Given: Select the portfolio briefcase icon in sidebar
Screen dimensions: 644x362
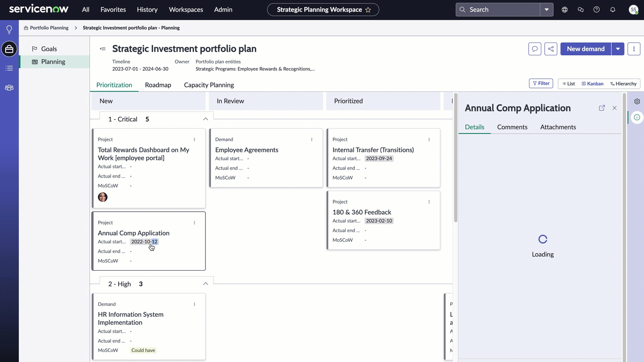Looking at the screenshot, I should point(9,49).
